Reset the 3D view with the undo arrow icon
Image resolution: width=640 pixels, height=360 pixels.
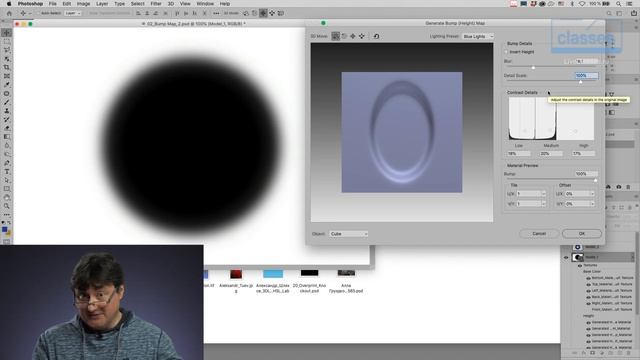tap(376, 36)
